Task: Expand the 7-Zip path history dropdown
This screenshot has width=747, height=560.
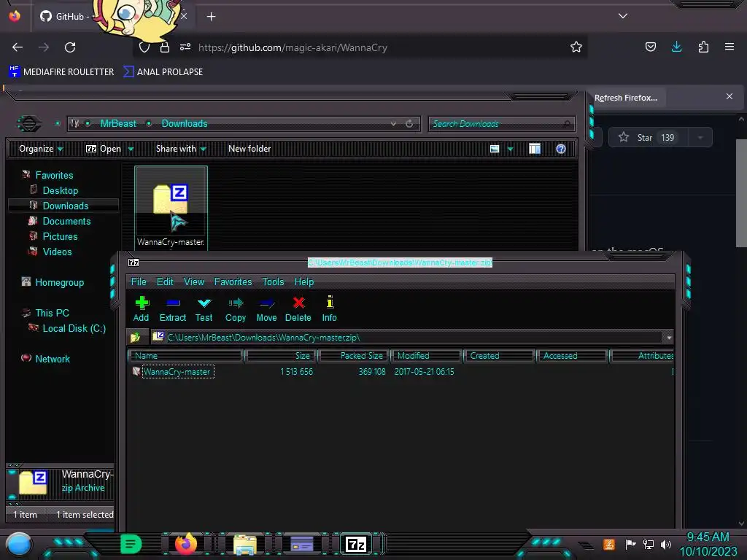Action: (669, 338)
